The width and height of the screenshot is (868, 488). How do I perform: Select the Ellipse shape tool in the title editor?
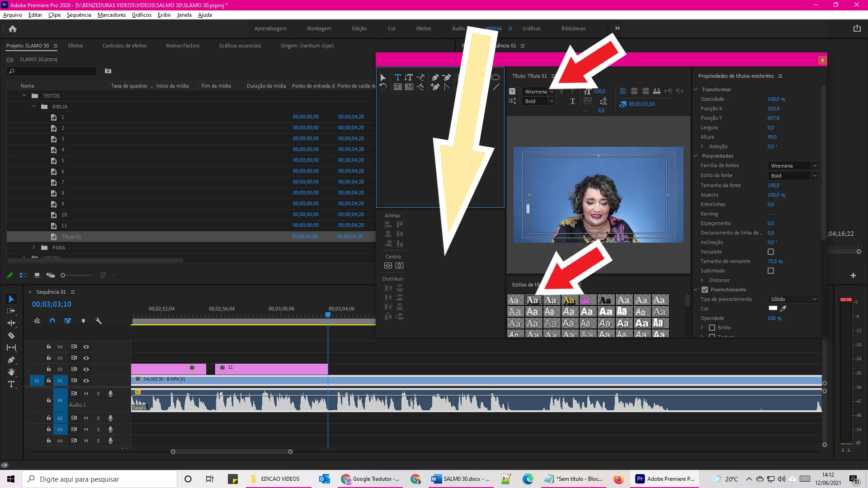click(495, 77)
